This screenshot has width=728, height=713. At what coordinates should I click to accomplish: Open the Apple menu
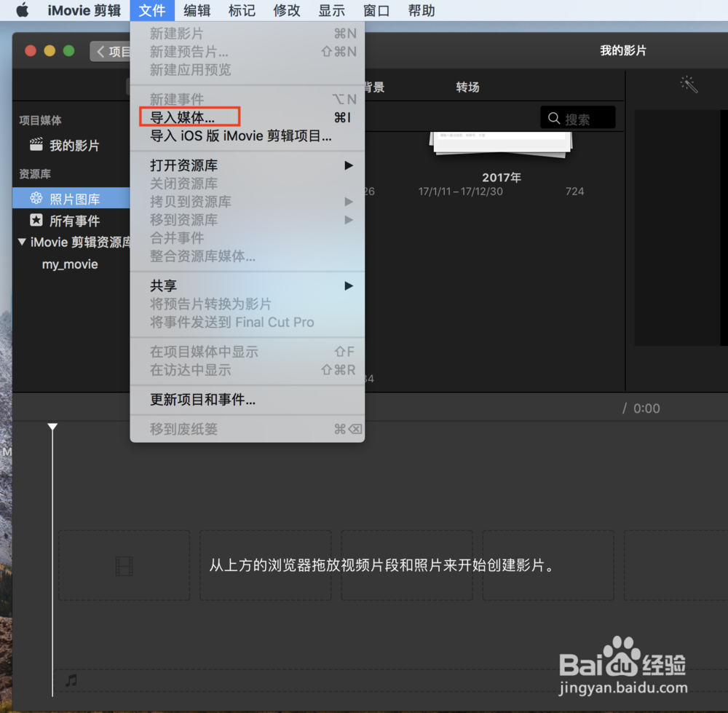23,10
